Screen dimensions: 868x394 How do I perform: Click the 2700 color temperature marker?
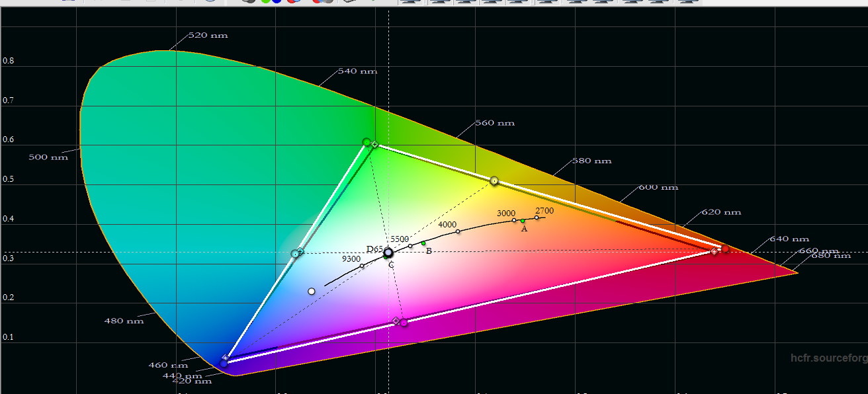click(x=537, y=217)
